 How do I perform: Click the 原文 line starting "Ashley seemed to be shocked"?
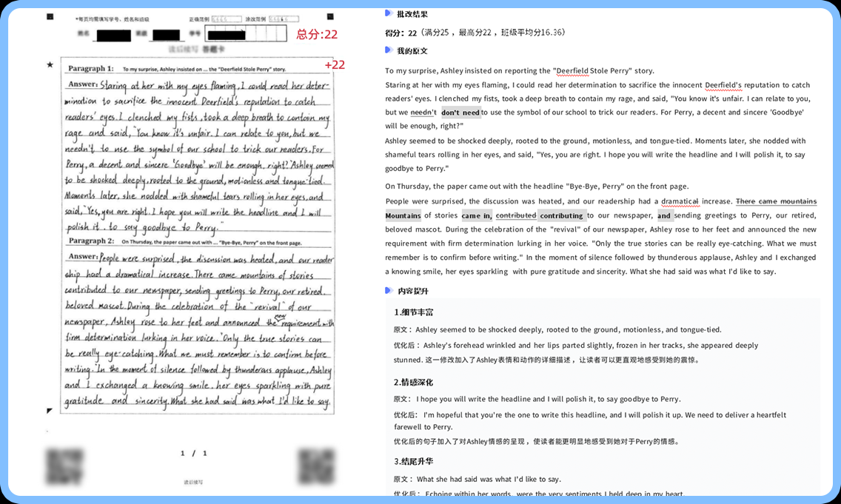pyautogui.click(x=557, y=330)
